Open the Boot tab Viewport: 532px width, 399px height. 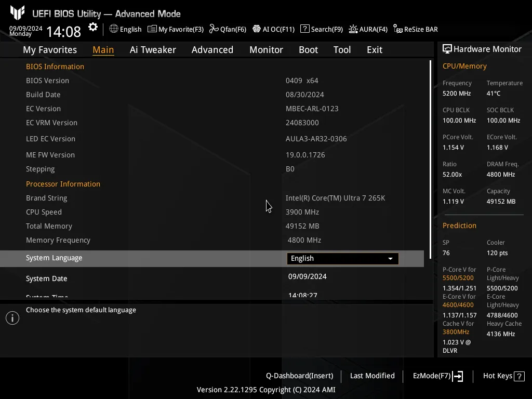308,50
